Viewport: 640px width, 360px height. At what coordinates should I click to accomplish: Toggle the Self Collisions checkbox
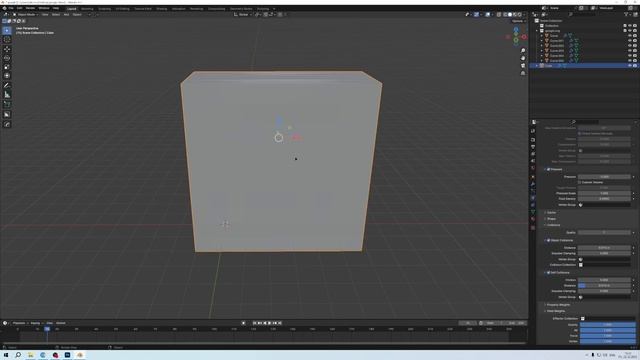click(548, 273)
